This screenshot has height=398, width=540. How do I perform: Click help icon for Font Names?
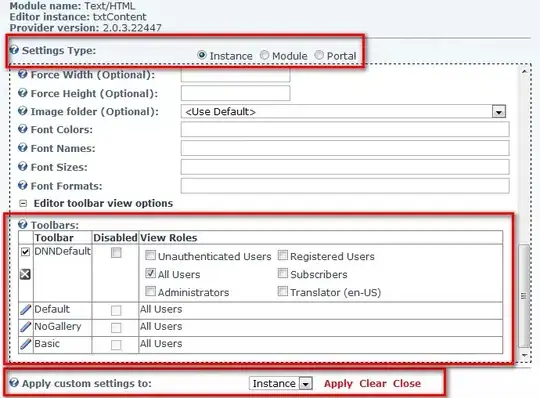pos(23,148)
